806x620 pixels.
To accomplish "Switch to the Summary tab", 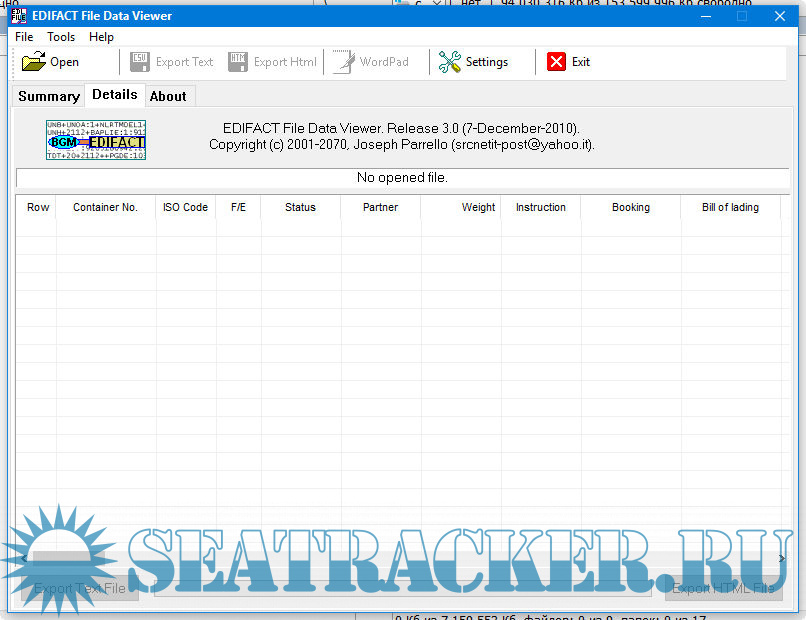I will tap(49, 96).
